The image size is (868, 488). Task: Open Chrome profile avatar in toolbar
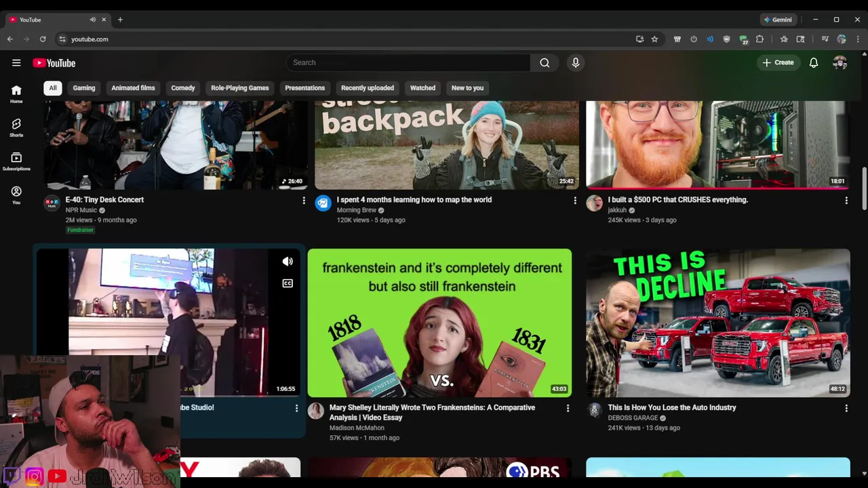point(842,39)
